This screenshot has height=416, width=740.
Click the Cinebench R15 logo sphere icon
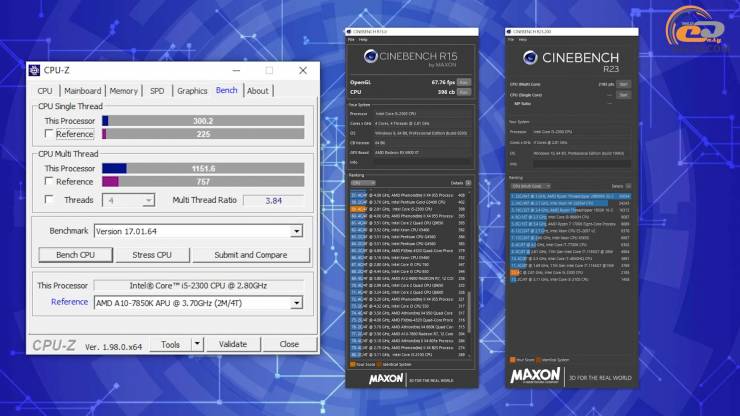tap(370, 56)
